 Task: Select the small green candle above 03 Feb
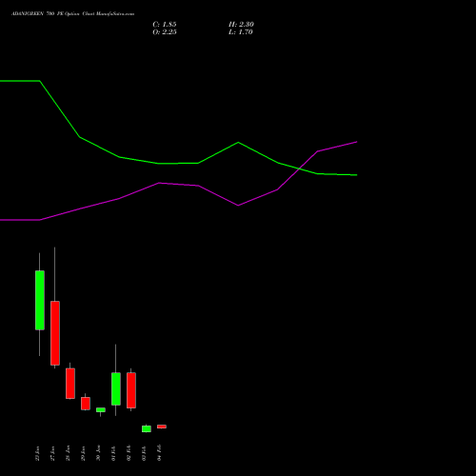pyautogui.click(x=147, y=428)
